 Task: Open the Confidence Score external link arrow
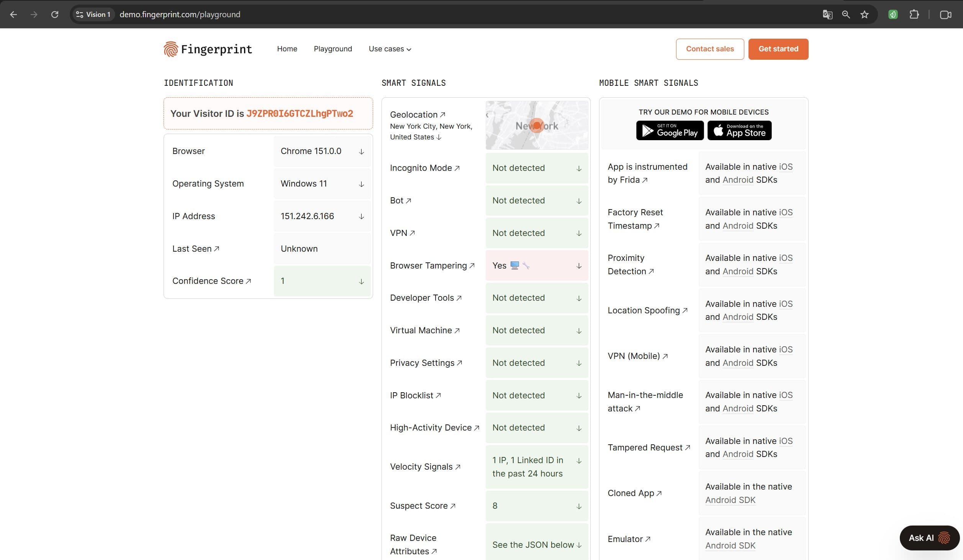coord(248,281)
